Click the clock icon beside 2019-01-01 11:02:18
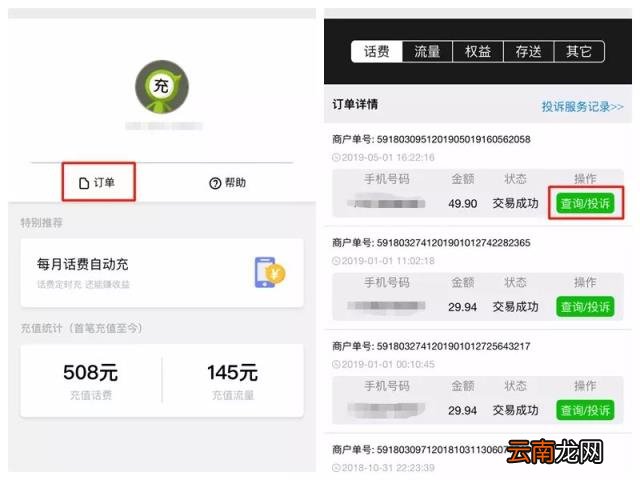The height and width of the screenshot is (480, 640). pyautogui.click(x=336, y=261)
